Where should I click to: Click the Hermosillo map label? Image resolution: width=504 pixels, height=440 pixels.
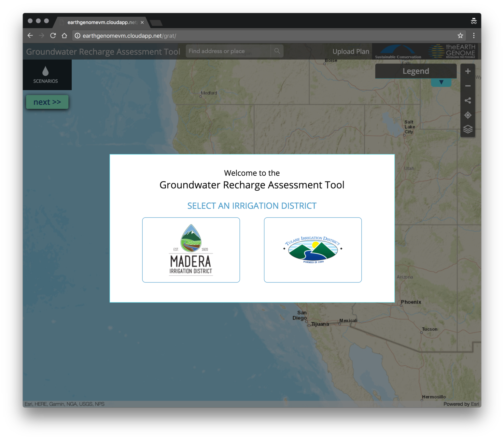coord(434,397)
